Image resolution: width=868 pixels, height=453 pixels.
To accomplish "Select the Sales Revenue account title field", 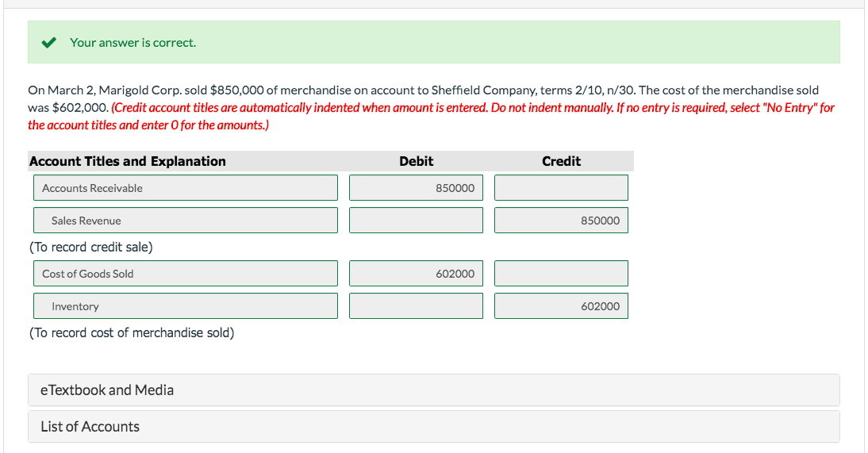I will 186,221.
